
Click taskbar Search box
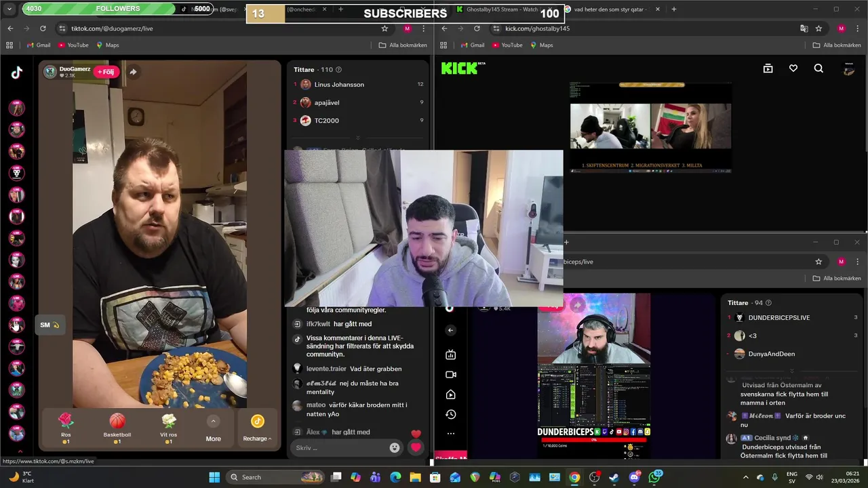click(275, 477)
